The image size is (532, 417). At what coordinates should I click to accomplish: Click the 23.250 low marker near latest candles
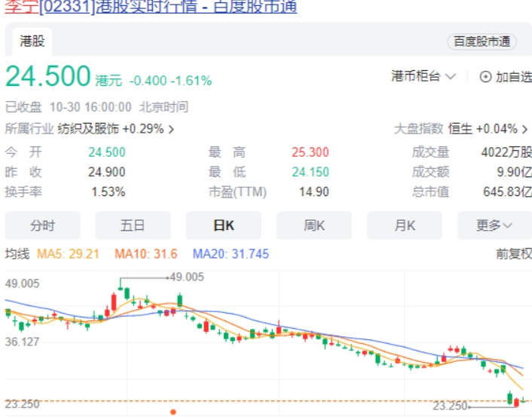450,406
